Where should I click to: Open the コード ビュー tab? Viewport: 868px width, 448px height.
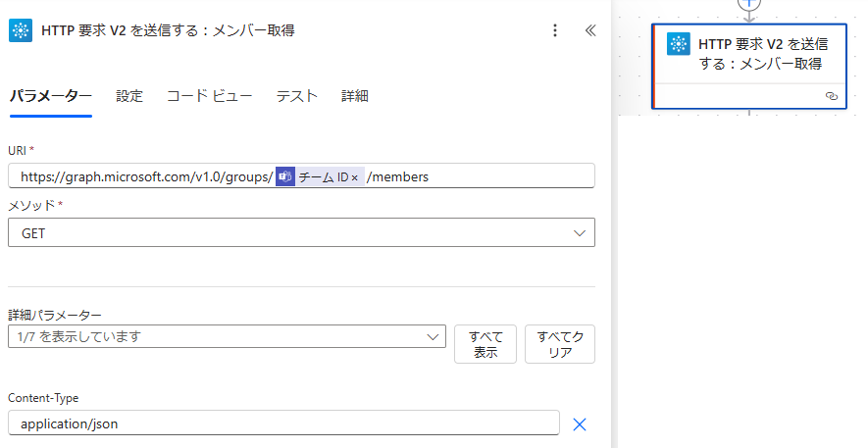[x=209, y=96]
